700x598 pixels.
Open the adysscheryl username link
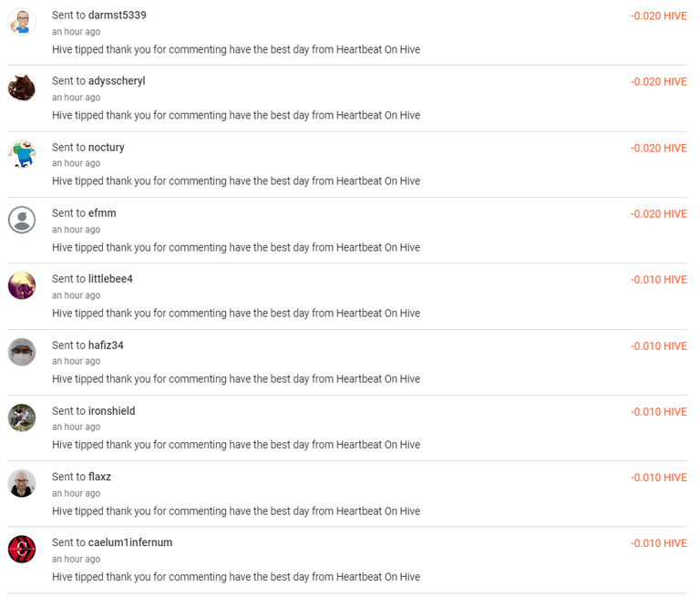pyautogui.click(x=117, y=81)
